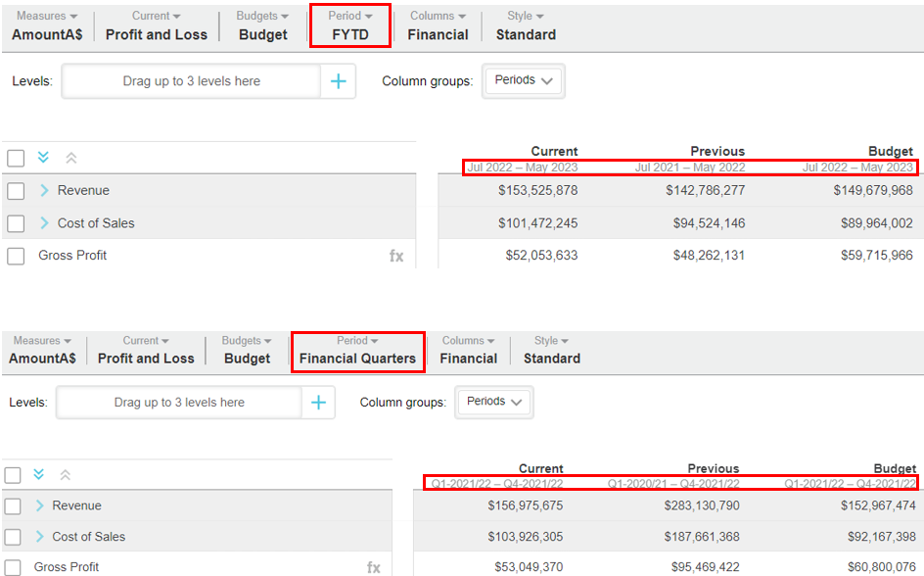The image size is (924, 576).
Task: Expand Cost of Sales row in bottom table
Action: coord(40,537)
